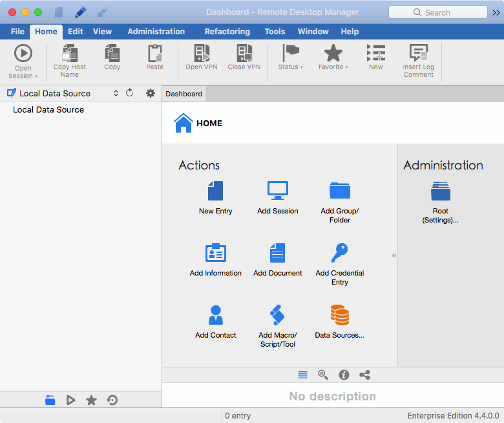Viewport: 504px width, 423px height.
Task: Click the magnifier details icon
Action: (323, 374)
